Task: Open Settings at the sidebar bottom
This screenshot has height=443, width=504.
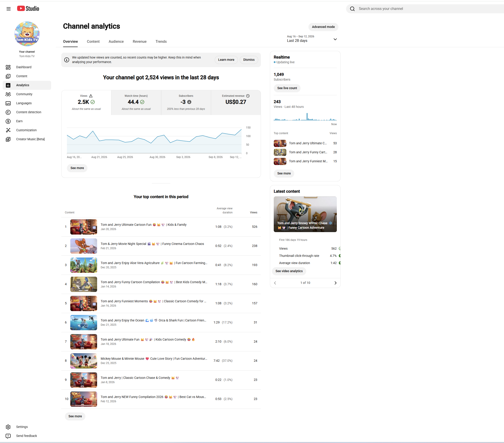Action: coord(27,427)
